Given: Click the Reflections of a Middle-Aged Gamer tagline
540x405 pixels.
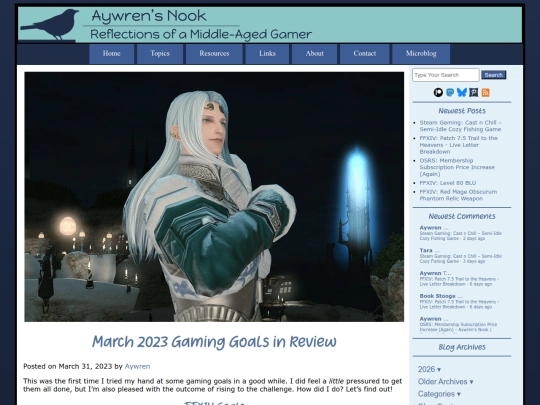Looking at the screenshot, I should coord(201,34).
